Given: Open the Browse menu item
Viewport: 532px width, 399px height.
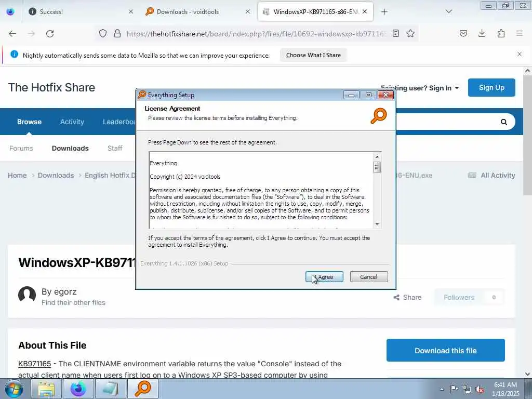Looking at the screenshot, I should pos(30,122).
